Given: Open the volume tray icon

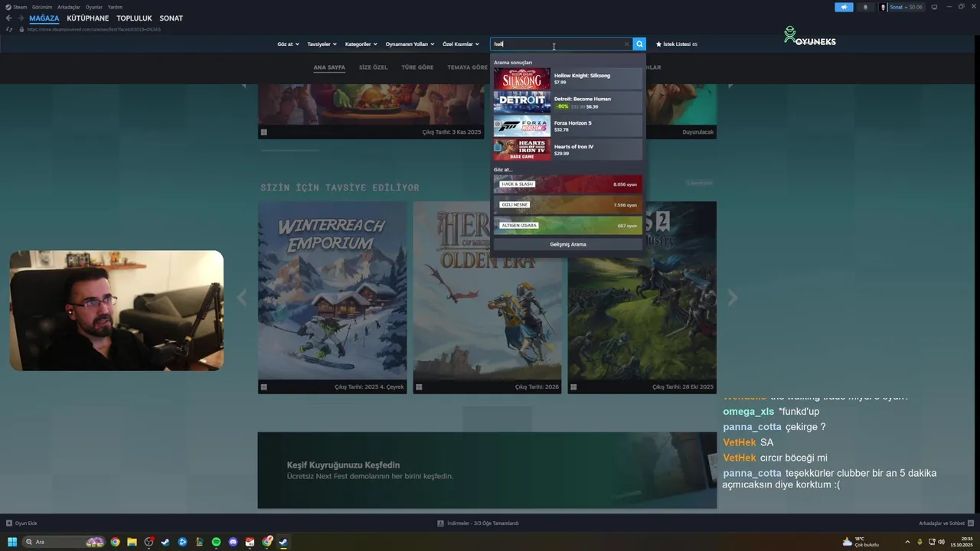Looking at the screenshot, I should [x=941, y=542].
